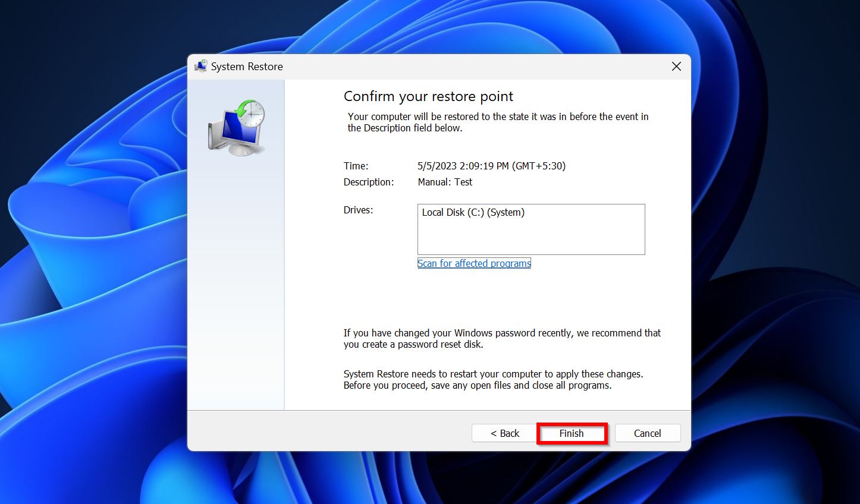Click the Manual: Test description value

[x=445, y=182]
